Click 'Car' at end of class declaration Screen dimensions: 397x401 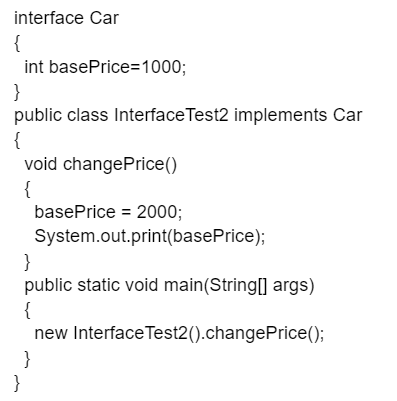(347, 115)
